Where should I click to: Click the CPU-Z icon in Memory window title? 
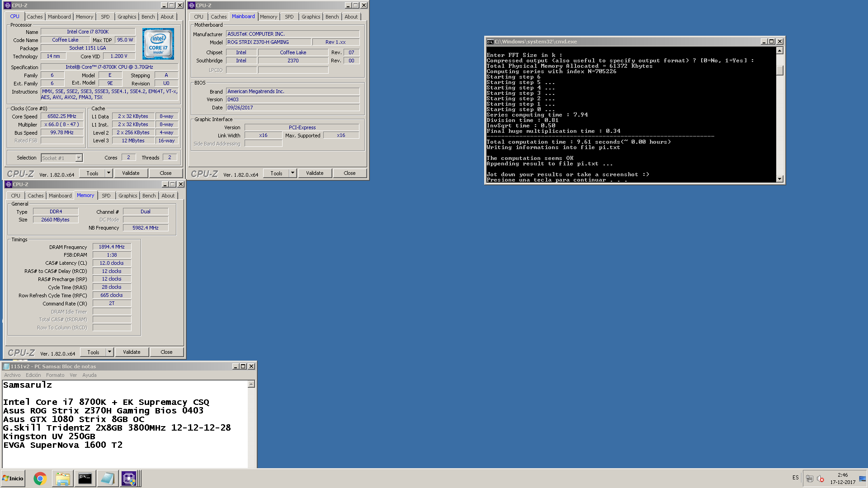pos(9,184)
